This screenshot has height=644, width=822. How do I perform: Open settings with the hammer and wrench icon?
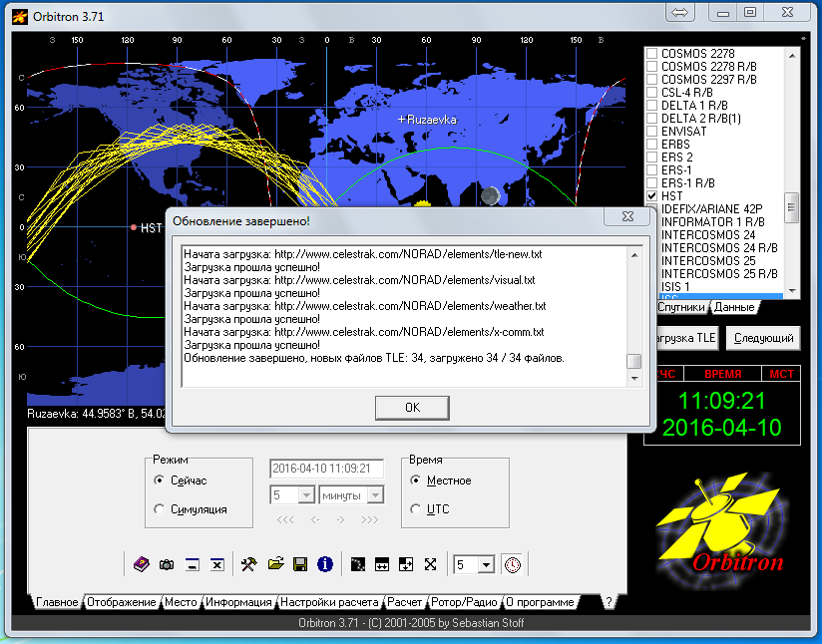coord(249,564)
